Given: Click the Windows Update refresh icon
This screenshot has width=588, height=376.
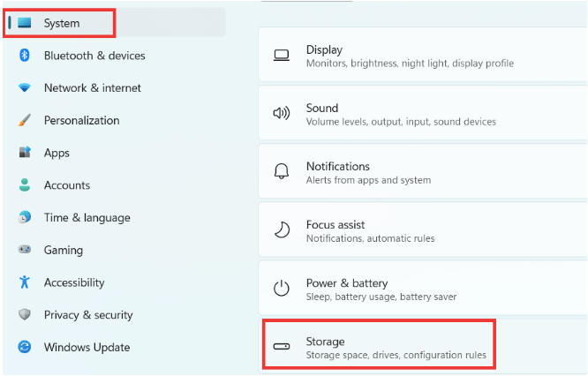Looking at the screenshot, I should [25, 347].
